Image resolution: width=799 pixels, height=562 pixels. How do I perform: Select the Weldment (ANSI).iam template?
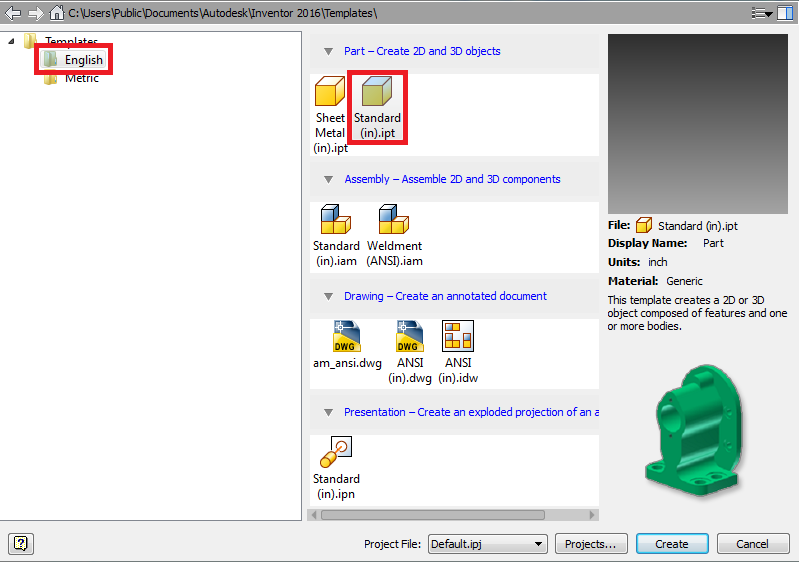point(394,235)
